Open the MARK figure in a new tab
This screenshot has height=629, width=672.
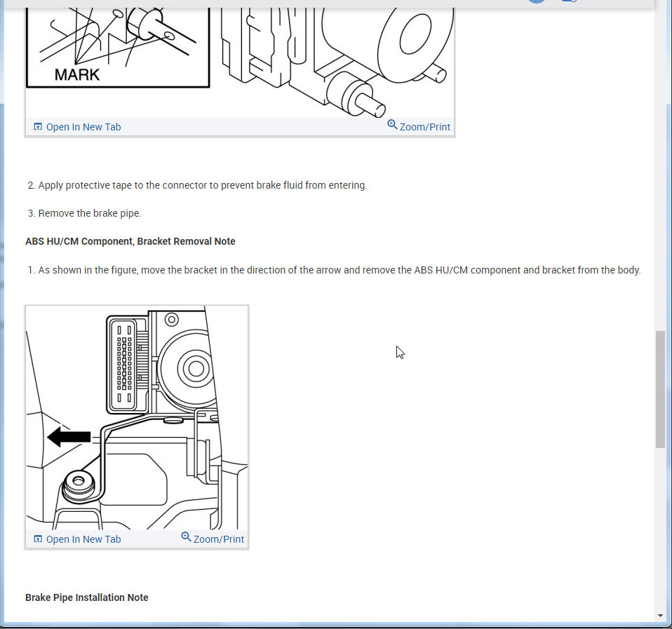pyautogui.click(x=77, y=127)
